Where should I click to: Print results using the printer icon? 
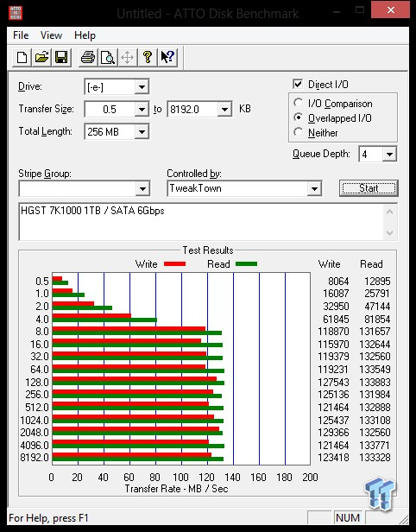click(x=88, y=57)
